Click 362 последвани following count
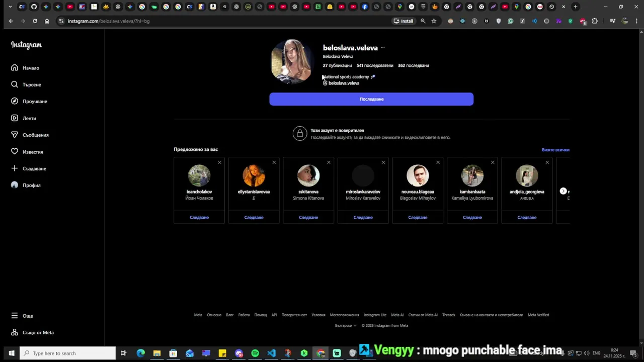The image size is (644, 362). coord(414,65)
